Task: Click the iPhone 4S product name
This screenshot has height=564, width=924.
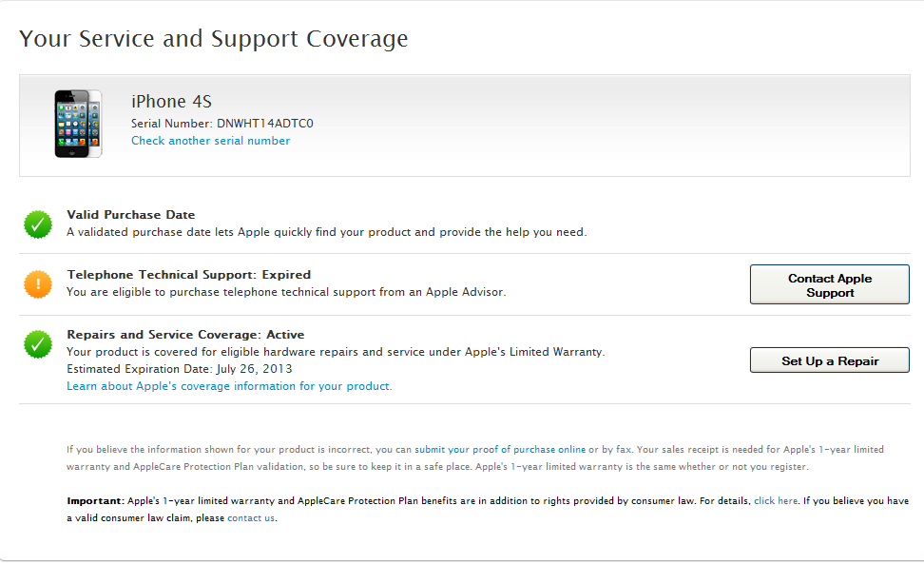Action: click(x=171, y=102)
